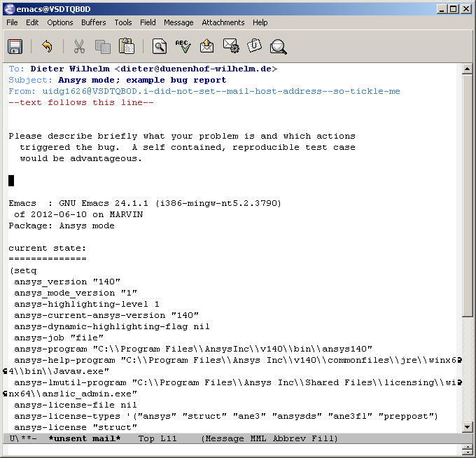
Task: Click the preview message magnifier icon
Action: point(278,47)
